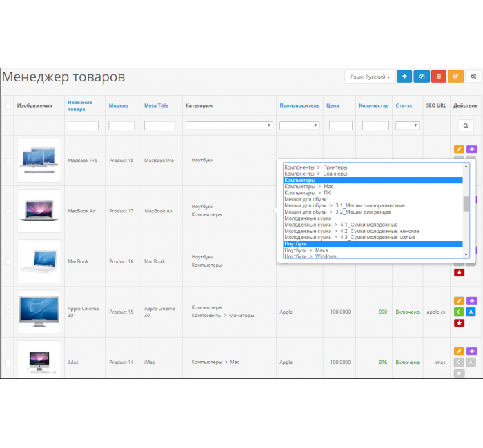Viewport: 483px width, 448px height.
Task: Focus the Цена filter field
Action: (340, 125)
